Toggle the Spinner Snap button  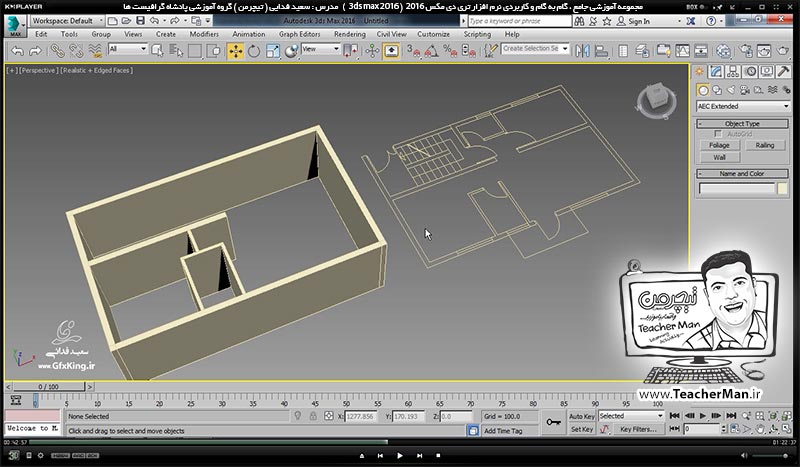[468, 51]
